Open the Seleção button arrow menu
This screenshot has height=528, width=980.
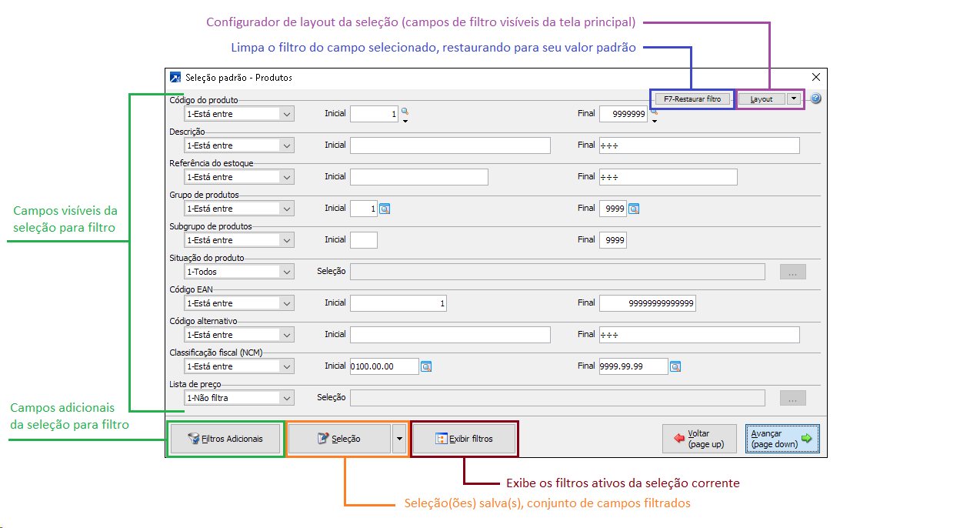click(398, 439)
